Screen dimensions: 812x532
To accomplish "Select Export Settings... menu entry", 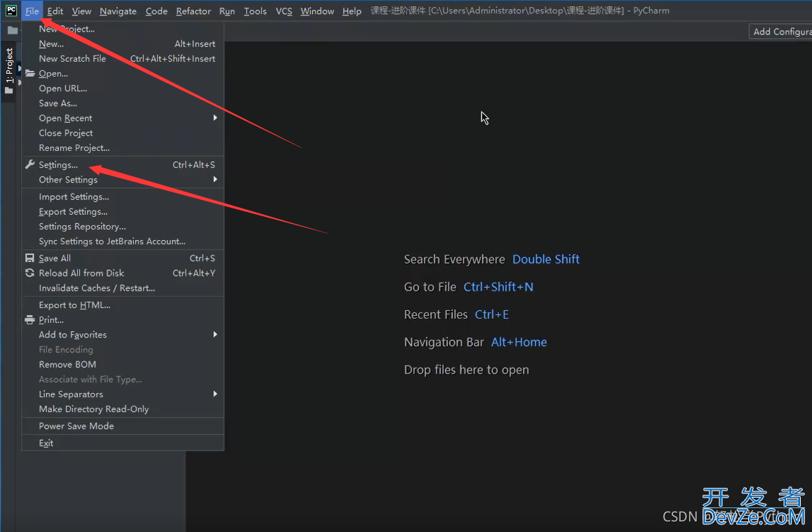I will tap(123, 212).
